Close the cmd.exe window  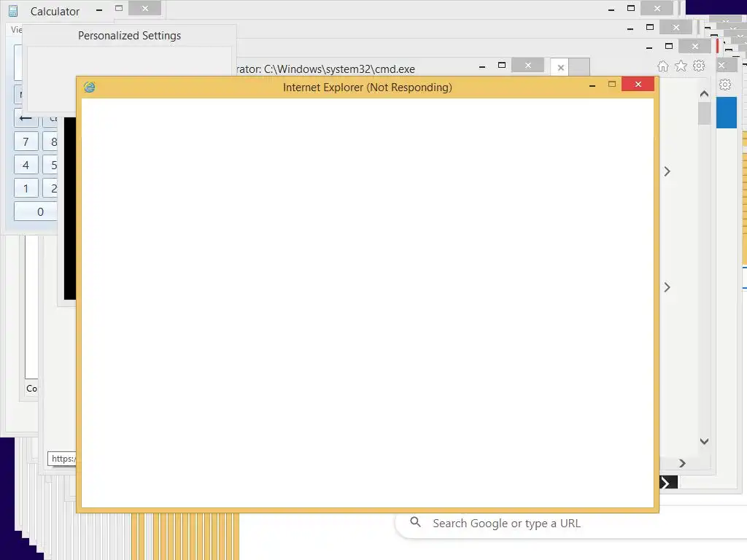tap(528, 65)
